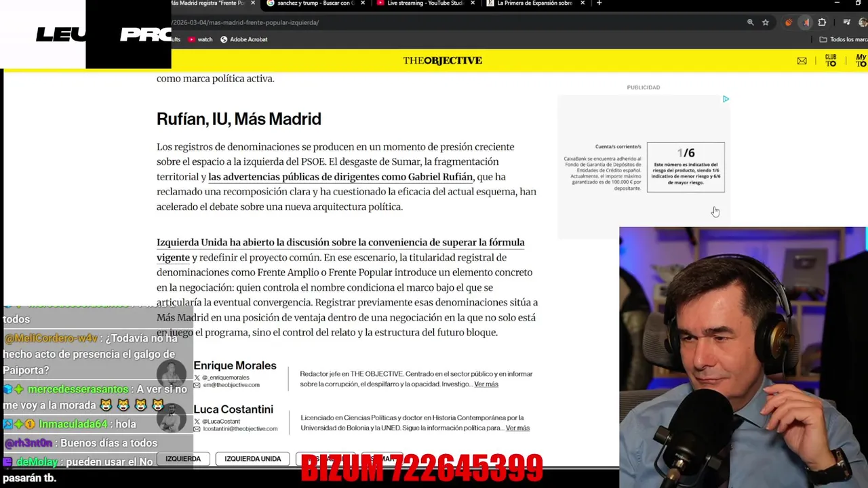The height and width of the screenshot is (488, 868).
Task: Click the lcostantini@theobjective.com email address
Action: pyautogui.click(x=240, y=429)
